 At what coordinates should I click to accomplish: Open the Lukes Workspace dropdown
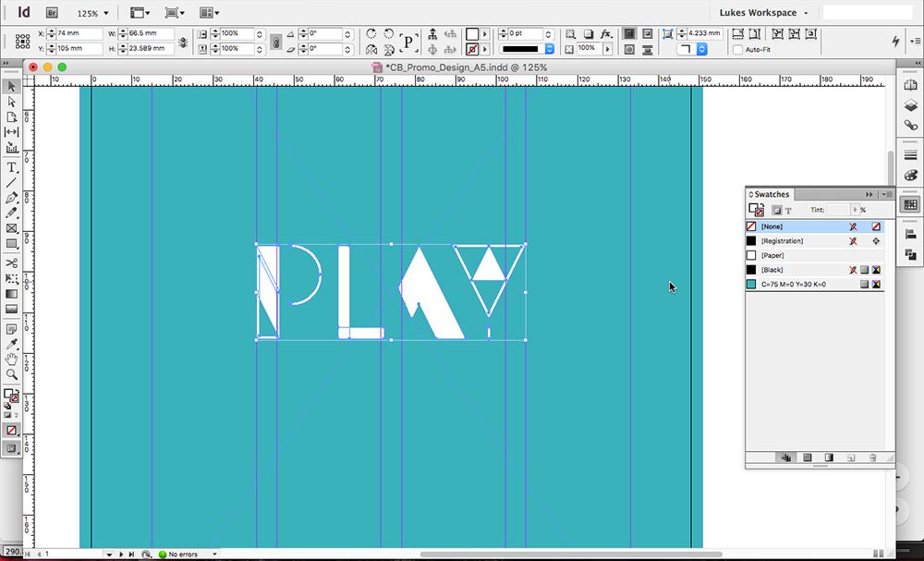(760, 13)
